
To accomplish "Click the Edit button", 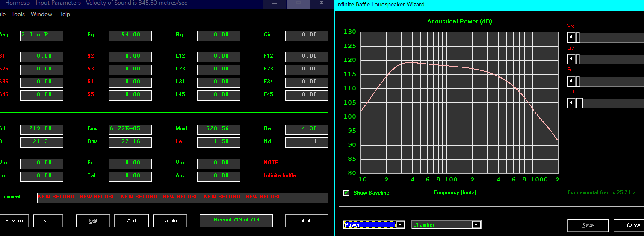I will pyautogui.click(x=93, y=221).
